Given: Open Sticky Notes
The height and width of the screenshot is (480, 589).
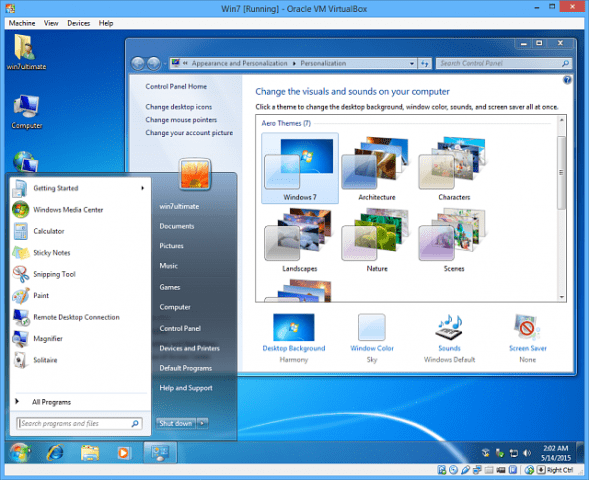Looking at the screenshot, I should coord(80,252).
